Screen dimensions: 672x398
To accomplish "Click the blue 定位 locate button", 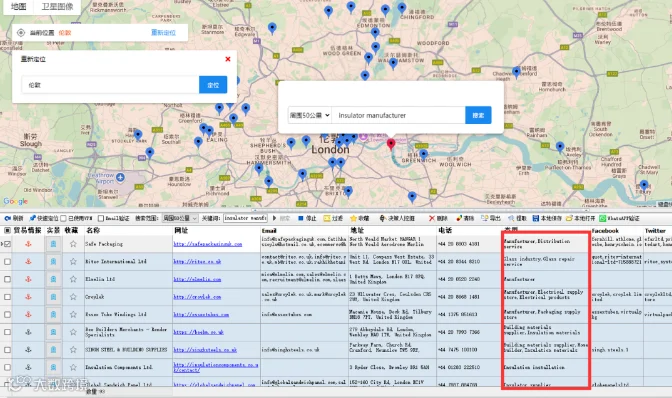I will [x=213, y=85].
